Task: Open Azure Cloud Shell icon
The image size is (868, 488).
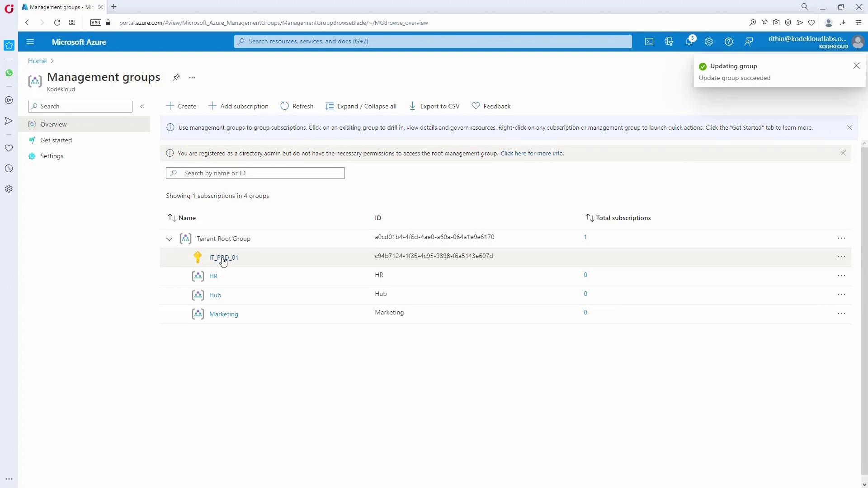Action: pyautogui.click(x=649, y=42)
